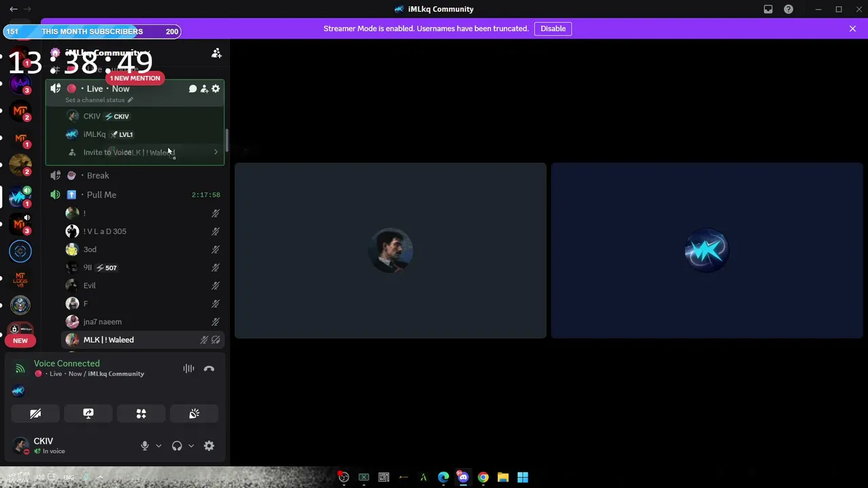This screenshot has width=868, height=488.
Task: Set a channel status for Live Now
Action: pyautogui.click(x=99, y=100)
